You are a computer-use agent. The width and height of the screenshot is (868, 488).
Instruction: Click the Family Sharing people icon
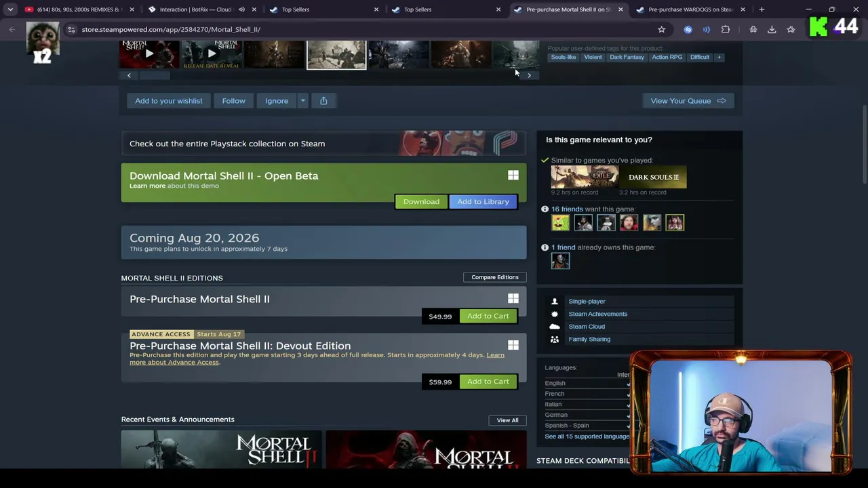[x=555, y=339]
